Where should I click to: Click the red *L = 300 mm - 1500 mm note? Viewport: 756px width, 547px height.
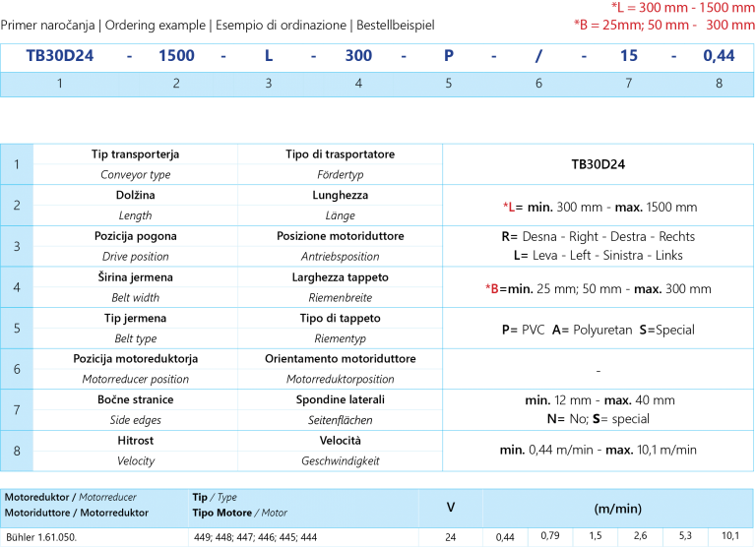[682, 8]
